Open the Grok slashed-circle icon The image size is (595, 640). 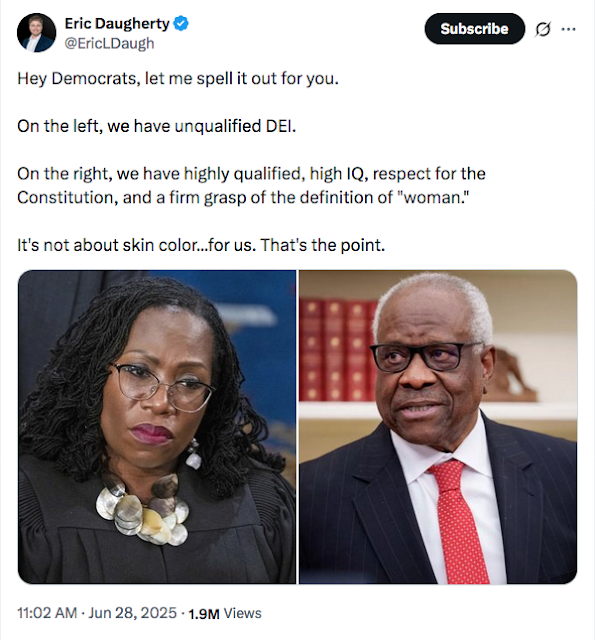tap(542, 29)
